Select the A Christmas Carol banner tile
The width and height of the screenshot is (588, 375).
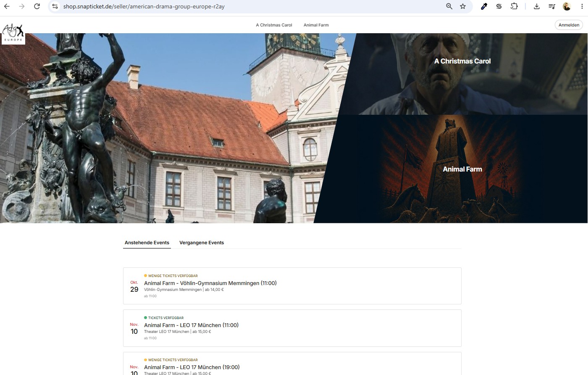click(x=462, y=74)
